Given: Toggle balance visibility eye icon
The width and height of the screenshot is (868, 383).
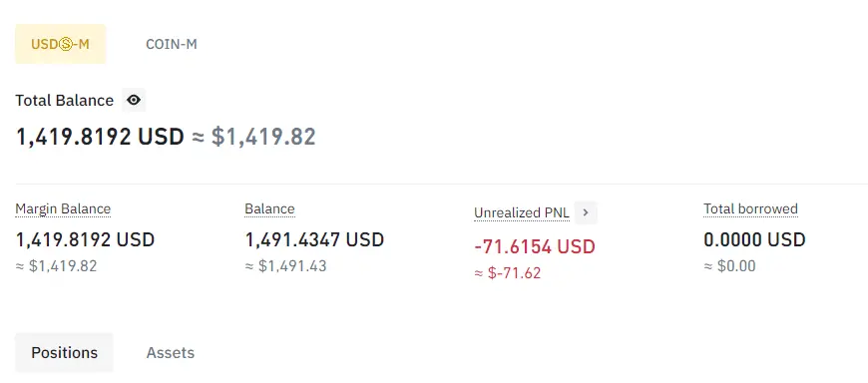Looking at the screenshot, I should click(134, 100).
